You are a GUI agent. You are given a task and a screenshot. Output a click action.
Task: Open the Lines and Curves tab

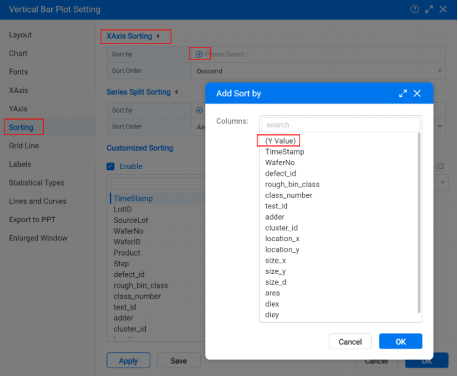click(x=38, y=201)
